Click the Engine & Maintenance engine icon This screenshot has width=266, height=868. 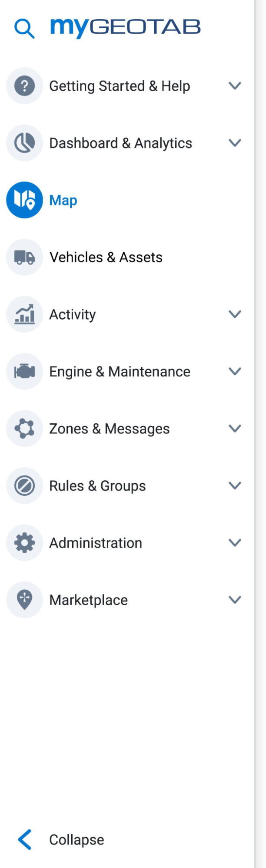24,371
